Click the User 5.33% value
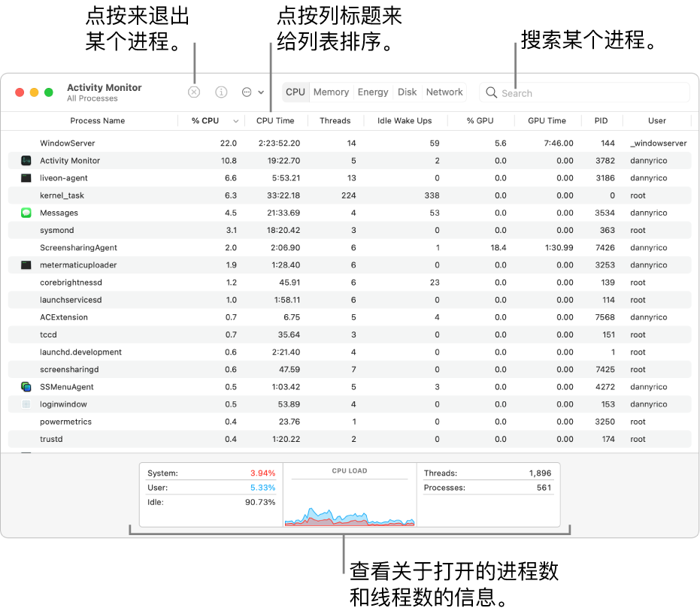 pos(262,488)
